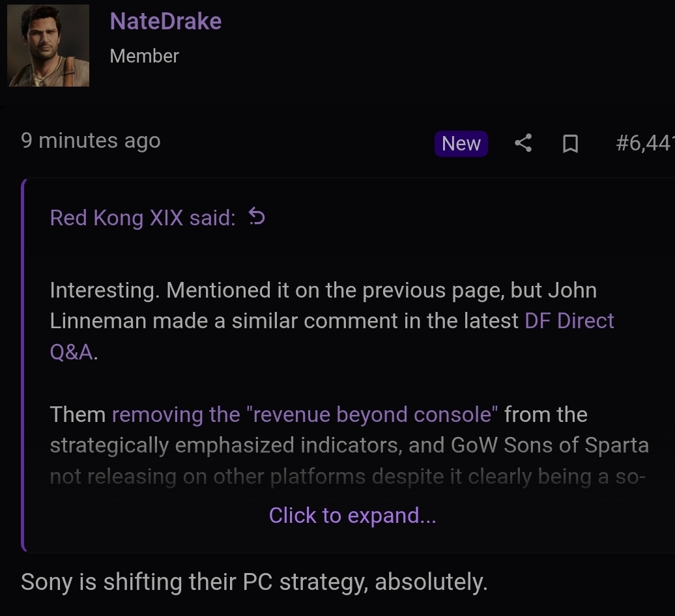Bookmark this post with the bookmark icon
This screenshot has width=675, height=616.
click(570, 144)
